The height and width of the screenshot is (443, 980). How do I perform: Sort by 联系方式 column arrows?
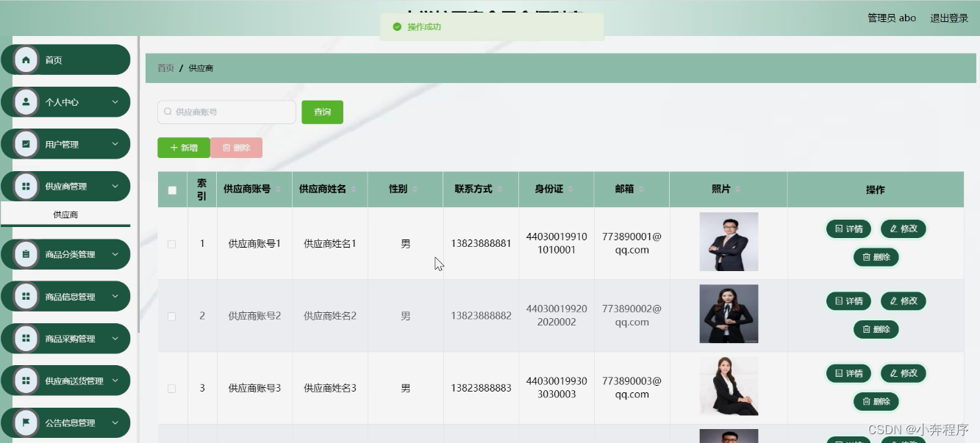[x=500, y=190]
